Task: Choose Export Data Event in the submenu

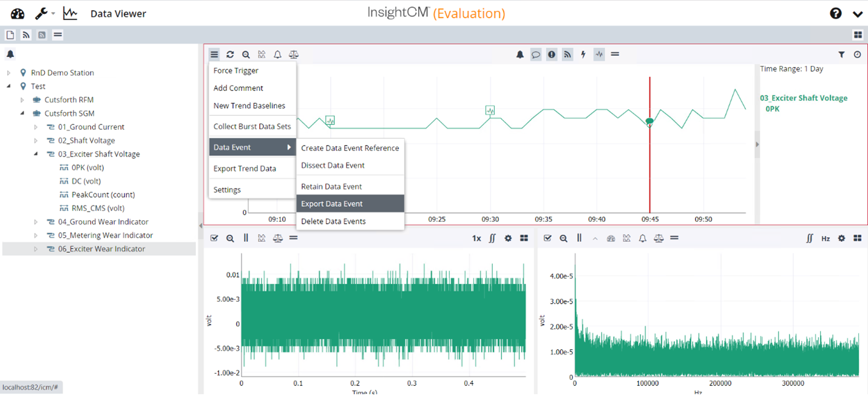Action: (350, 204)
